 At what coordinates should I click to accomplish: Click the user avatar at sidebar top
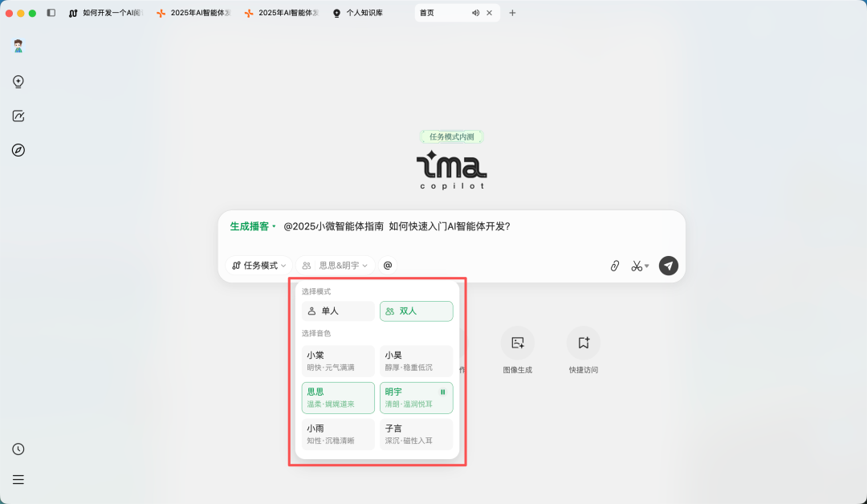click(x=18, y=46)
